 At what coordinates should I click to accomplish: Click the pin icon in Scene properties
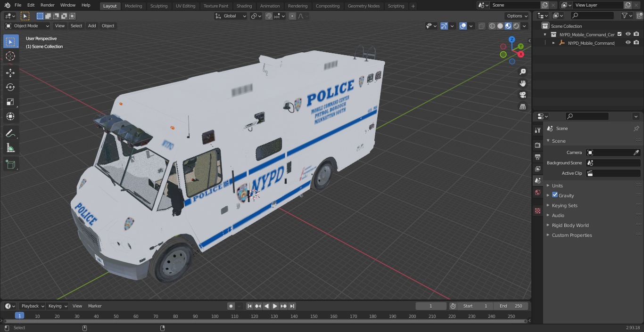coord(636,129)
